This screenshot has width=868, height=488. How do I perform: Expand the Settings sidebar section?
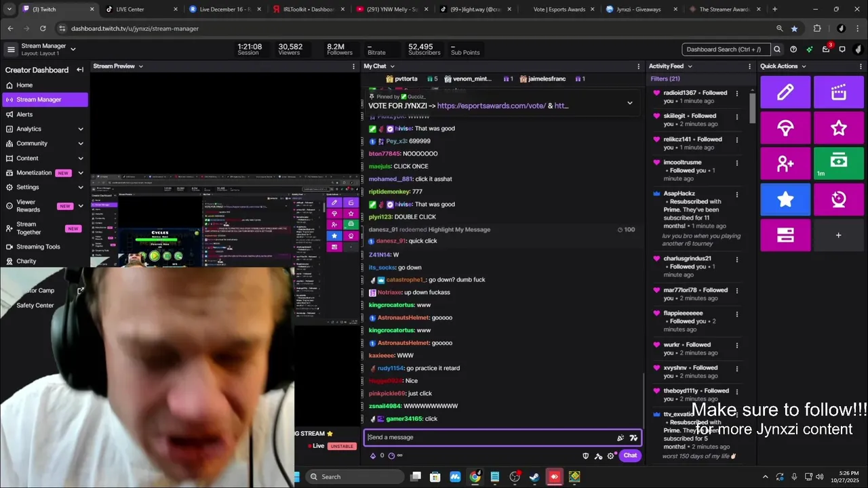click(x=81, y=187)
